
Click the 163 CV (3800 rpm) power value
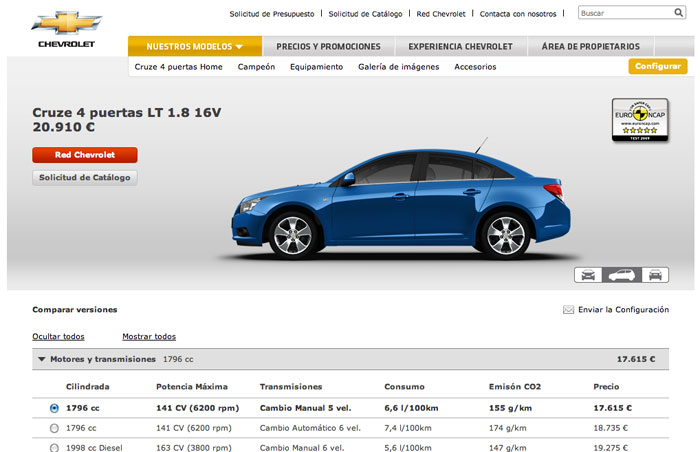pyautogui.click(x=194, y=448)
